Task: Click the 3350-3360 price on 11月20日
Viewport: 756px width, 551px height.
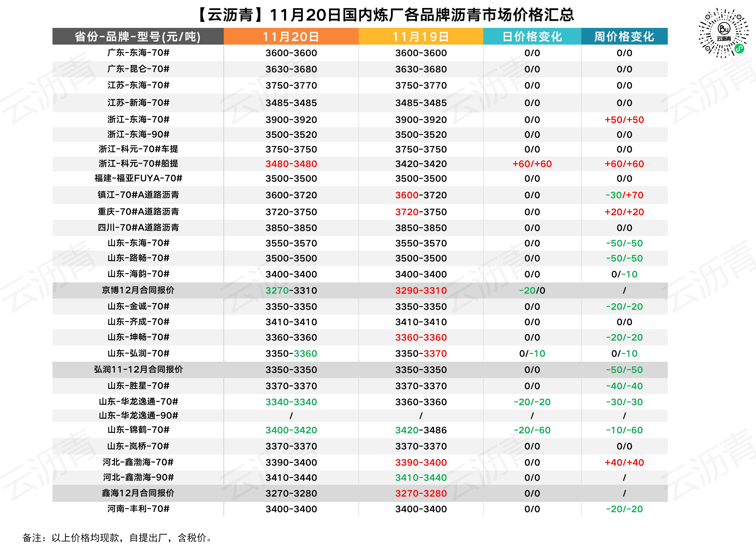Action: (x=291, y=354)
